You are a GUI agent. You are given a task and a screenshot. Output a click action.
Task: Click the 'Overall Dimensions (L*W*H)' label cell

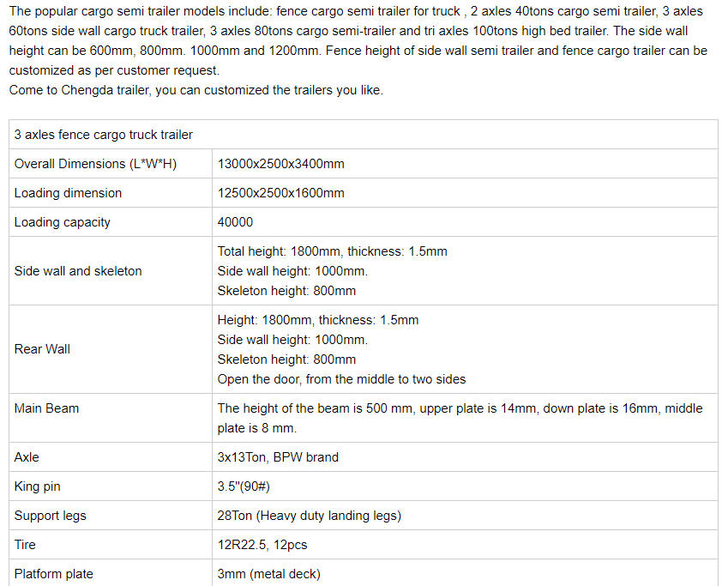coord(95,164)
